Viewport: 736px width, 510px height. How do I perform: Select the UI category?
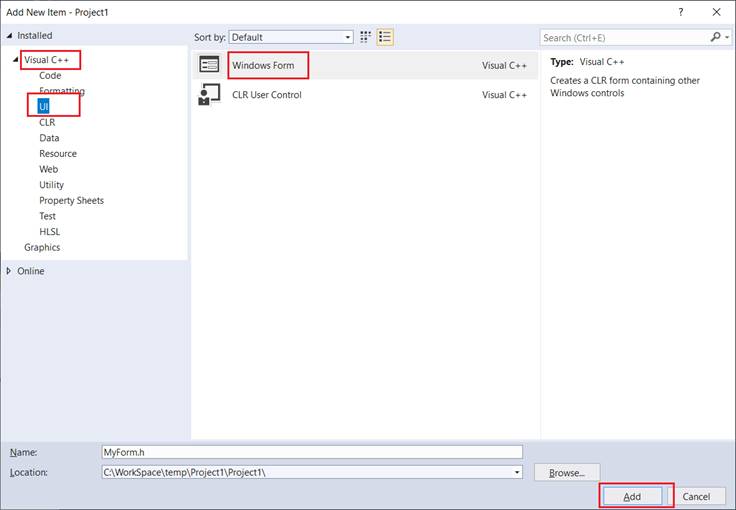point(44,107)
